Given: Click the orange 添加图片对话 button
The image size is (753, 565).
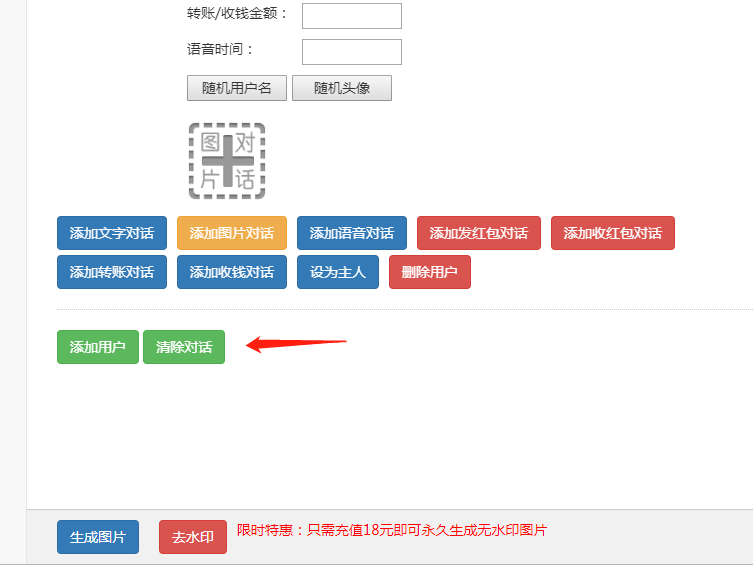Looking at the screenshot, I should click(x=232, y=233).
